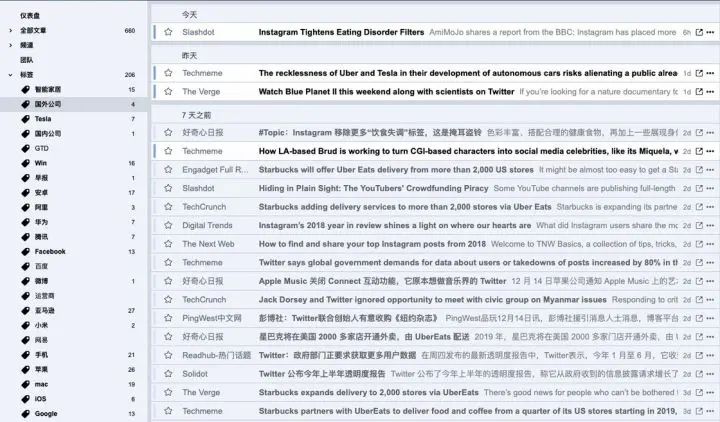
Task: Click the tag icon beside GTD
Action: [26, 148]
